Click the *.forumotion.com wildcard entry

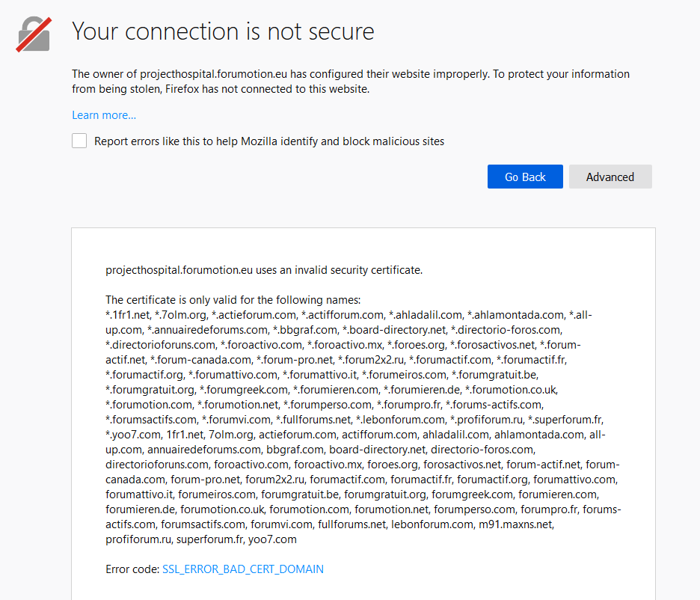[150, 405]
